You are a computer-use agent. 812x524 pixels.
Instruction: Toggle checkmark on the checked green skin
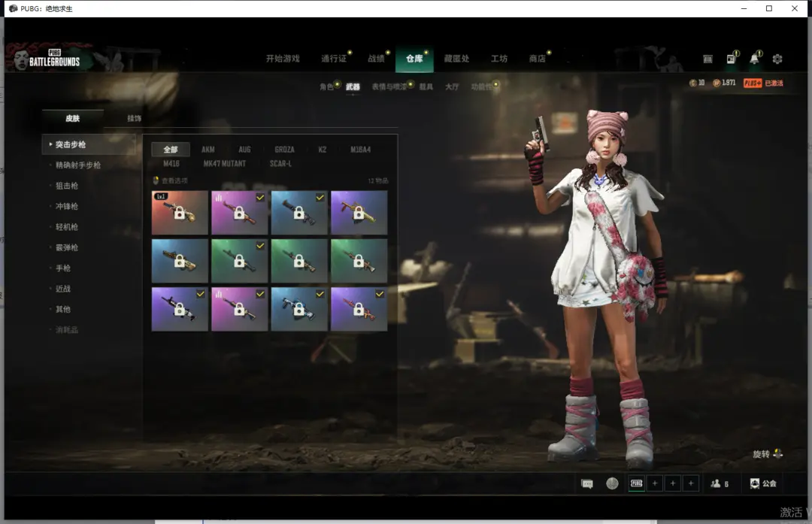[260, 245]
